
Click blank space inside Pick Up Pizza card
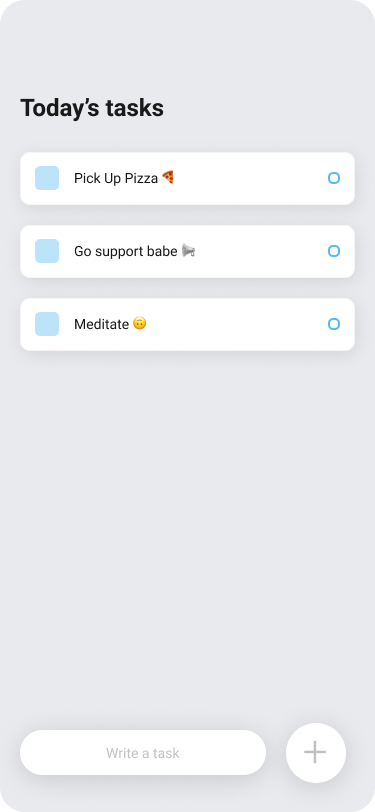pyautogui.click(x=249, y=178)
